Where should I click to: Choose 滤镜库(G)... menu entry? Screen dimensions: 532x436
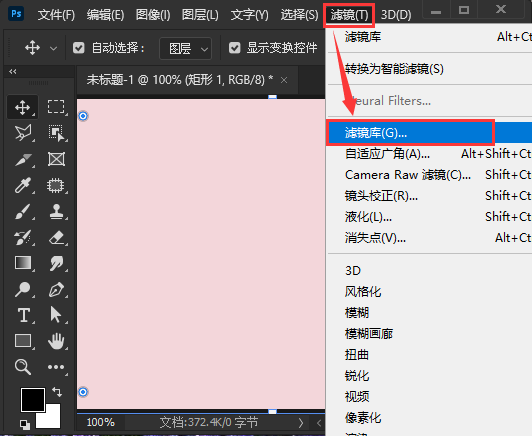click(429, 133)
